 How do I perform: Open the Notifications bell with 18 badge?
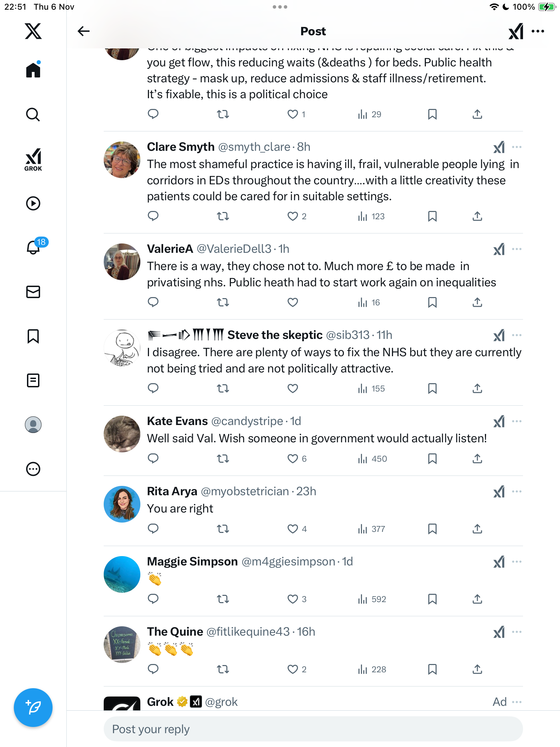pyautogui.click(x=34, y=247)
